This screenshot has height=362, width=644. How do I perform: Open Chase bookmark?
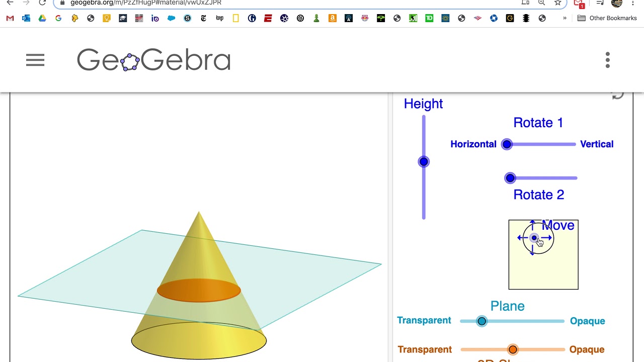pos(494,18)
